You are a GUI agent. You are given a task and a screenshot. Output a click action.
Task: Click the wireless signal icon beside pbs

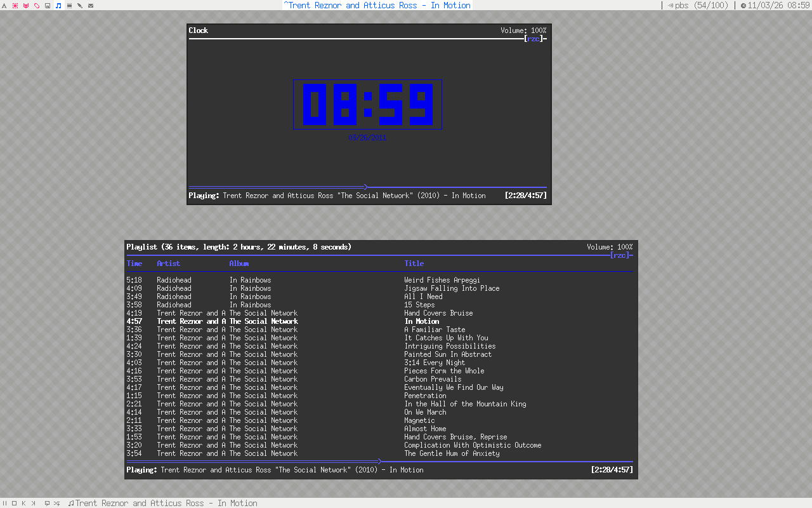(x=671, y=6)
